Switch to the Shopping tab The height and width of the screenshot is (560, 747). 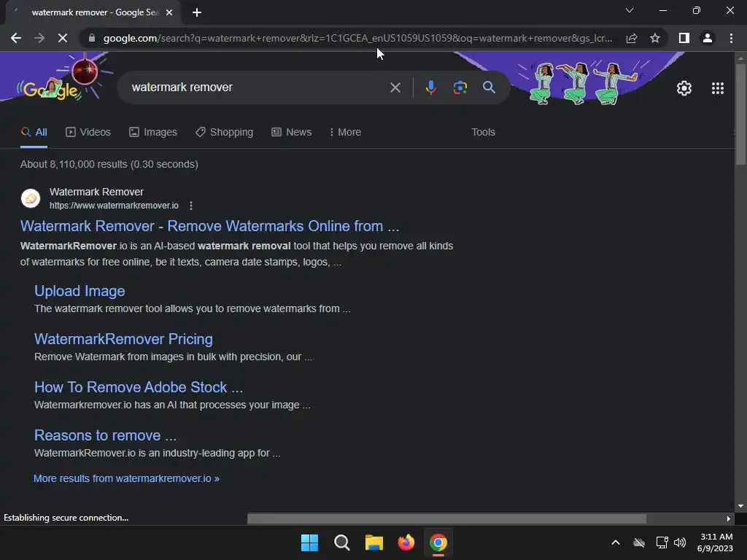coord(225,133)
